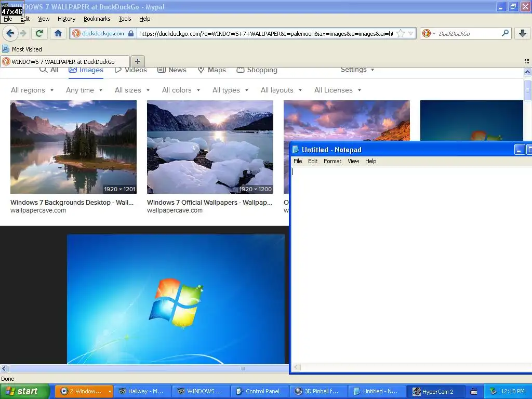
Task: Expand the All Licenses filter
Action: pos(338,90)
